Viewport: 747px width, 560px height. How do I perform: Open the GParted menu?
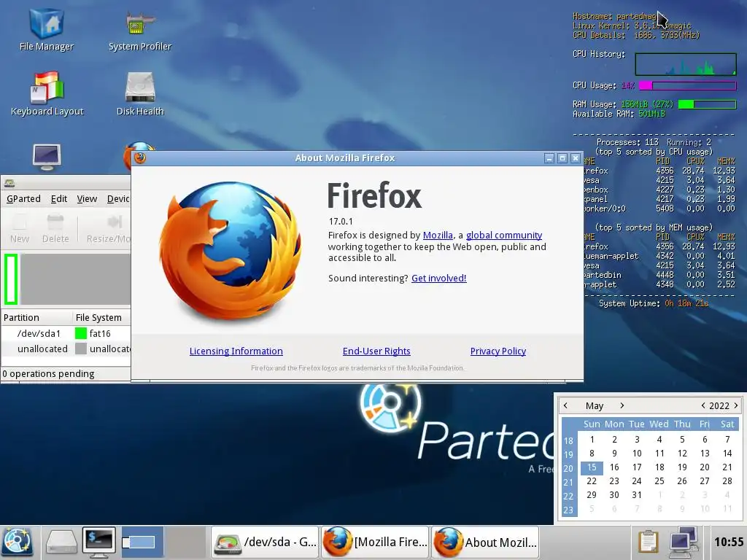click(23, 198)
